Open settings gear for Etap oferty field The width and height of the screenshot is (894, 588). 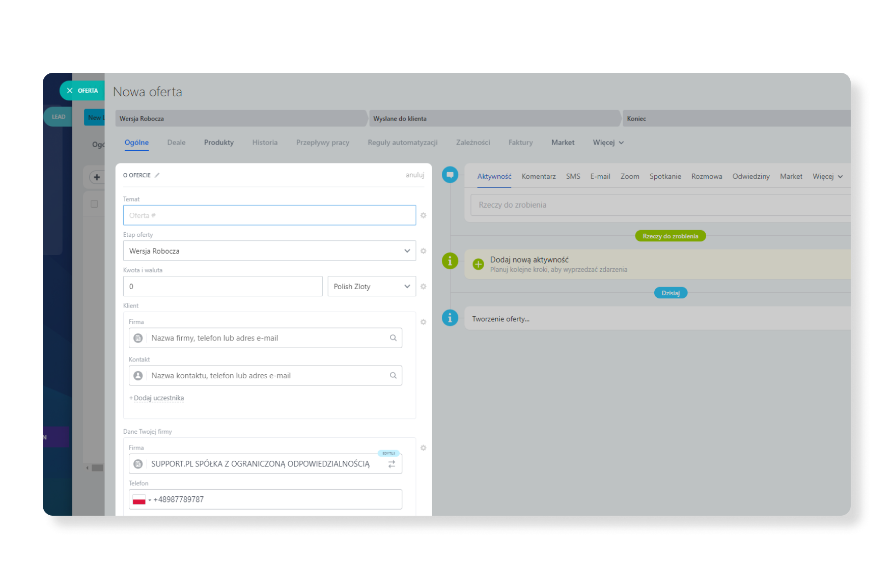point(423,251)
